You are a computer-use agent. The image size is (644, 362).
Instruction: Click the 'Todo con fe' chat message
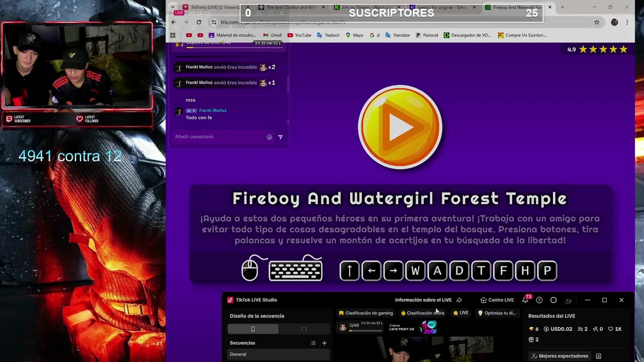[199, 118]
